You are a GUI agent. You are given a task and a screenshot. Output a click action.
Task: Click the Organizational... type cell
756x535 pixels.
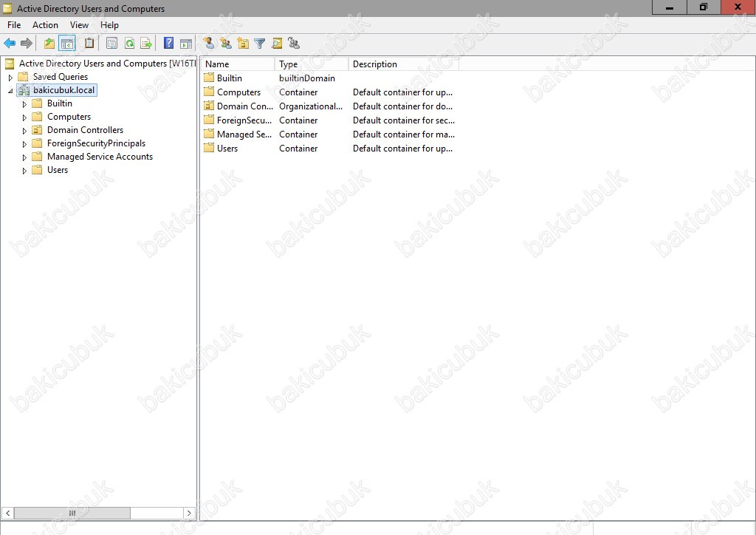click(x=311, y=106)
